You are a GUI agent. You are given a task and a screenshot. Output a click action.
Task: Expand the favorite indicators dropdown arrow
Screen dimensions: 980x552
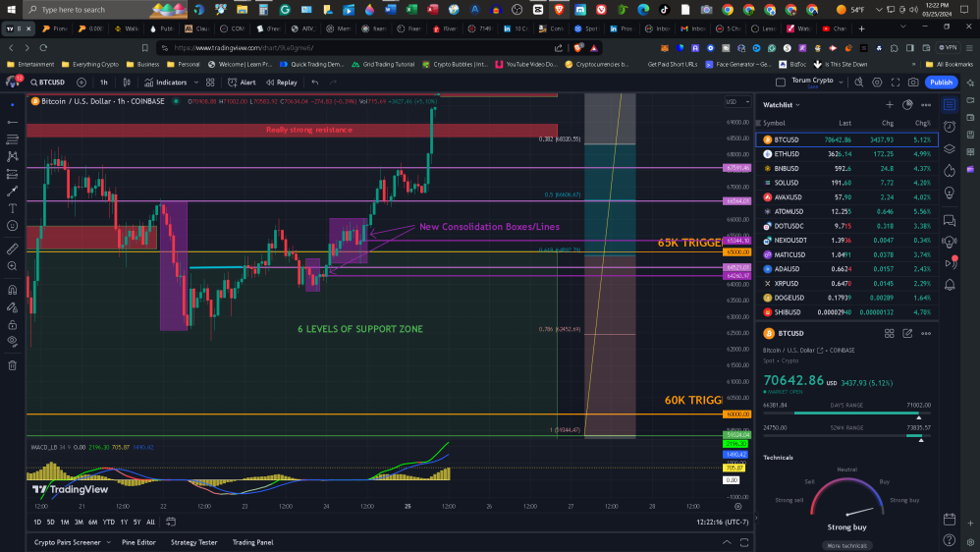195,83
